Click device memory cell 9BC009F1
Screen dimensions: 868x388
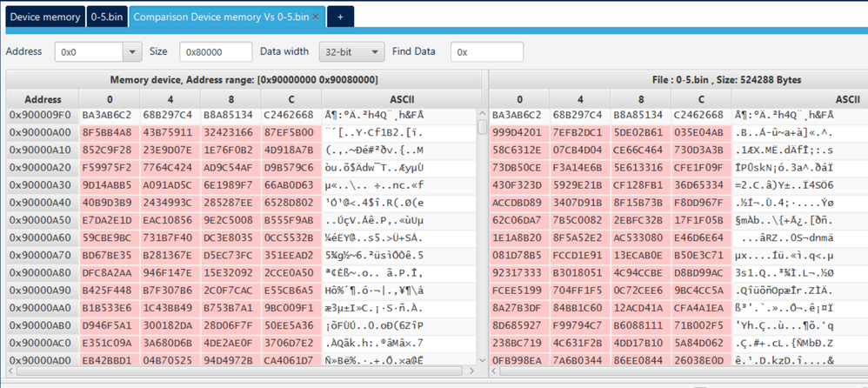[x=291, y=309]
